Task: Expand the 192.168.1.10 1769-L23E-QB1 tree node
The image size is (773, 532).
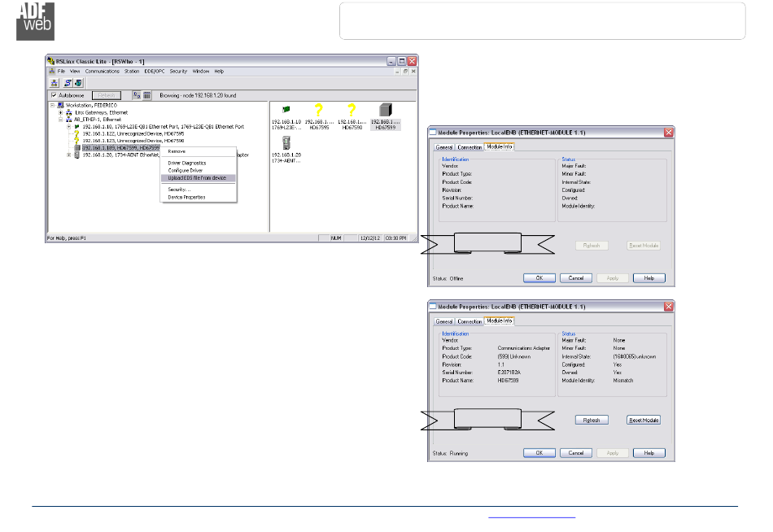Action: coord(69,127)
